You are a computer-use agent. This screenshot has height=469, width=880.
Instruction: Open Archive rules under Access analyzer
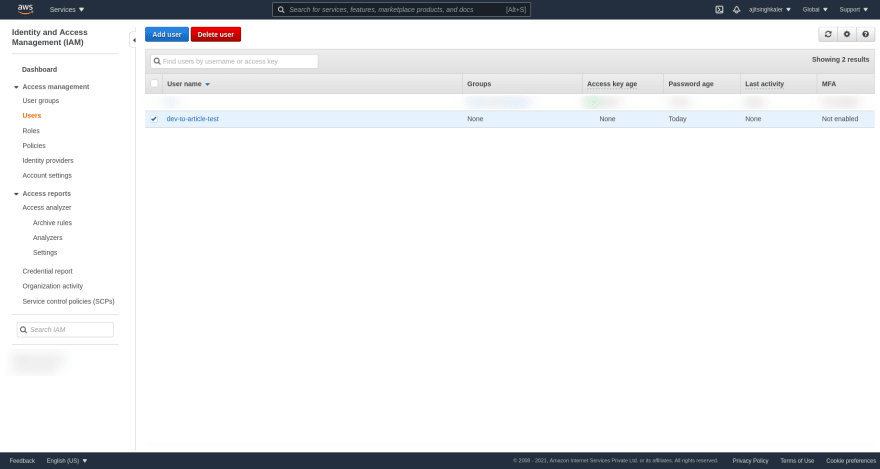(52, 223)
